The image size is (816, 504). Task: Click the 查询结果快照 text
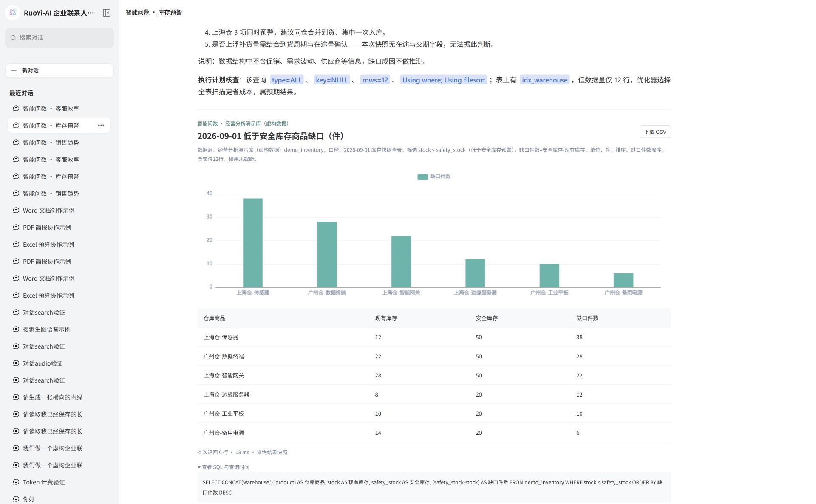click(272, 452)
